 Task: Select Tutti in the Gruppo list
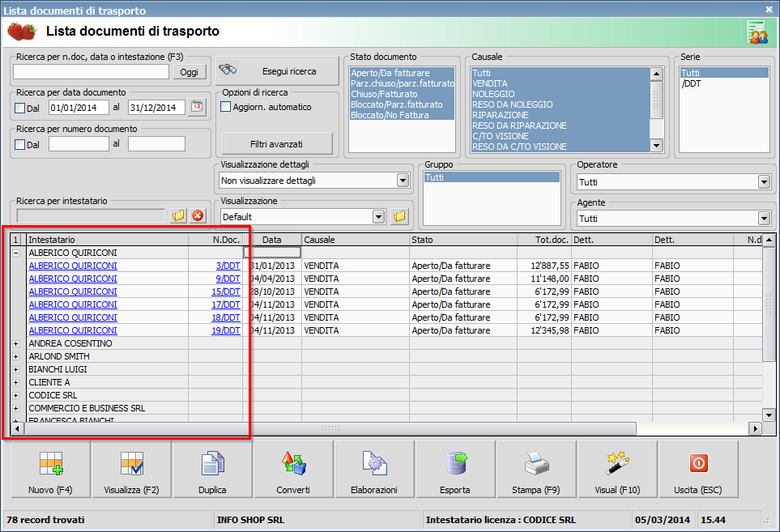pyautogui.click(x=492, y=177)
